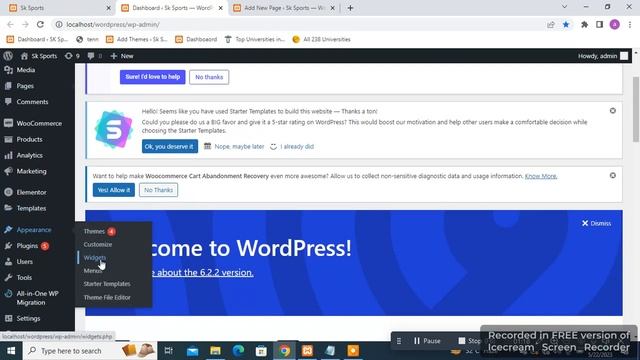640x360 pixels.
Task: Open Pages in the sidebar
Action: 25,86
